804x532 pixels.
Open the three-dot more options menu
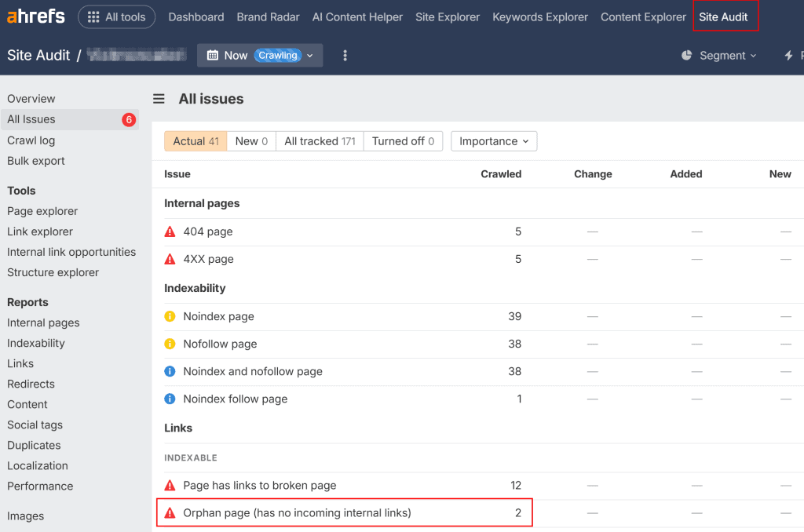click(x=345, y=56)
